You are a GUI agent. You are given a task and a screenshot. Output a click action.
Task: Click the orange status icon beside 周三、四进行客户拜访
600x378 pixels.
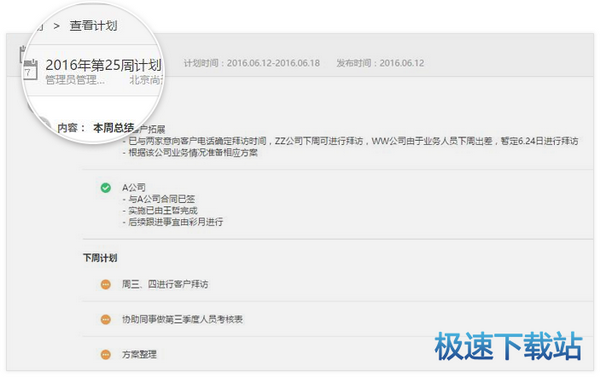click(106, 285)
